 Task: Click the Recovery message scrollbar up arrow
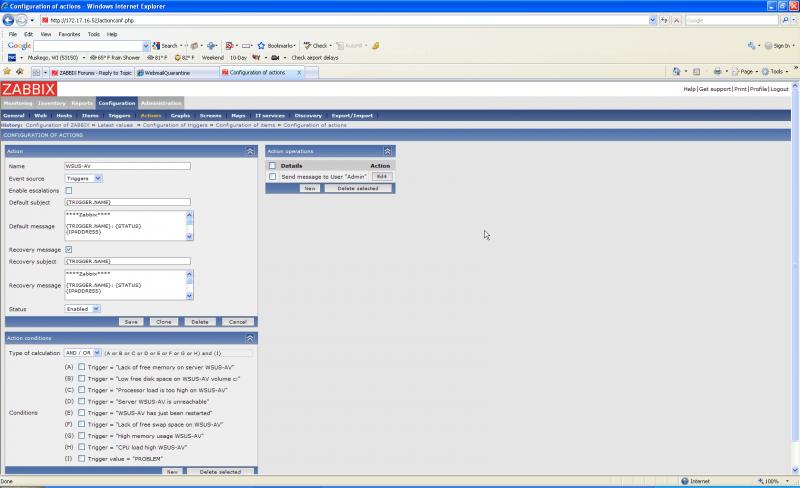point(189,274)
